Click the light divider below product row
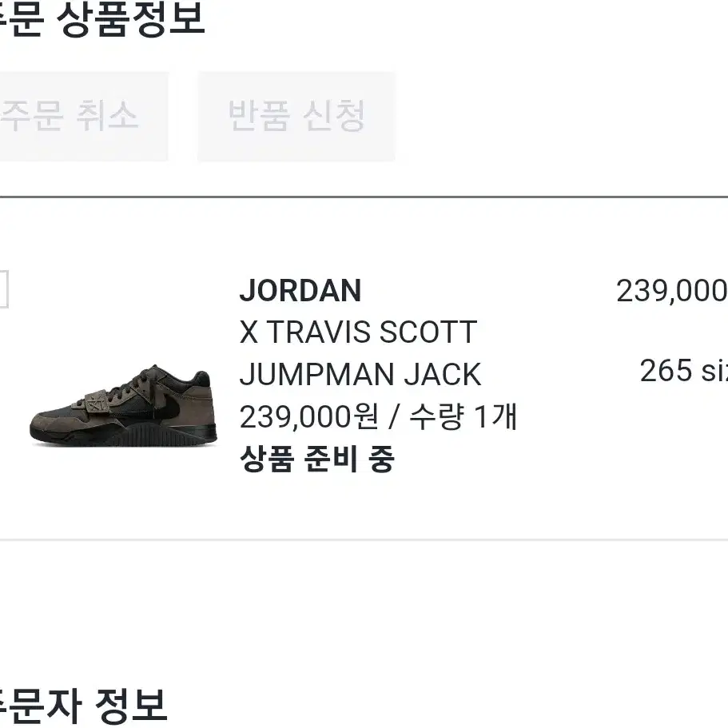The height and width of the screenshot is (728, 728). point(364,540)
